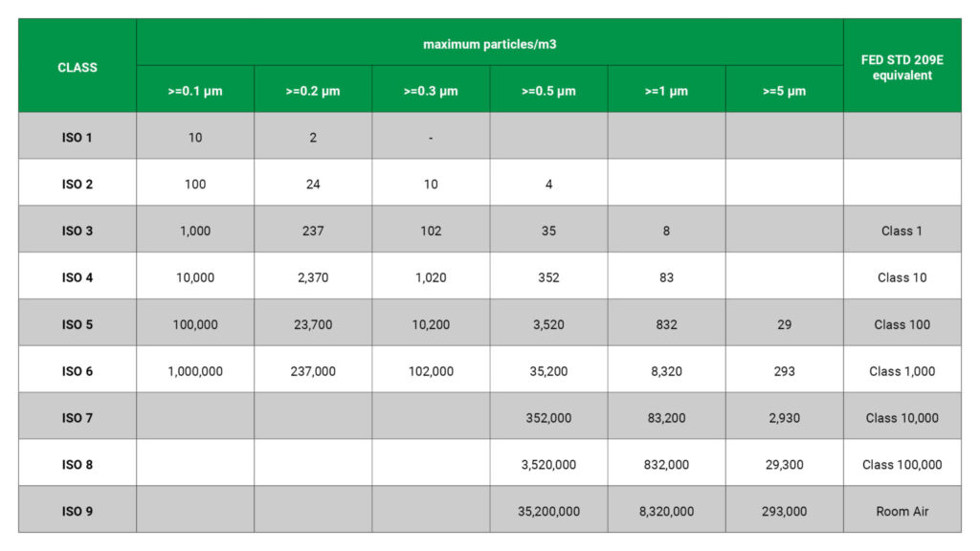
Task: Click the >=0.5 µm column header
Action: pyautogui.click(x=548, y=89)
